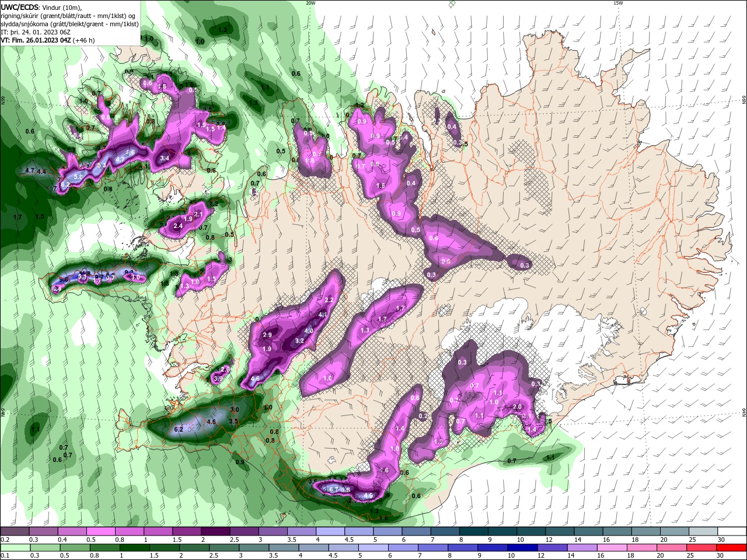Click the '0.2' label starting the upper legend row
Screen dimensions: 747x560
pos(5,540)
